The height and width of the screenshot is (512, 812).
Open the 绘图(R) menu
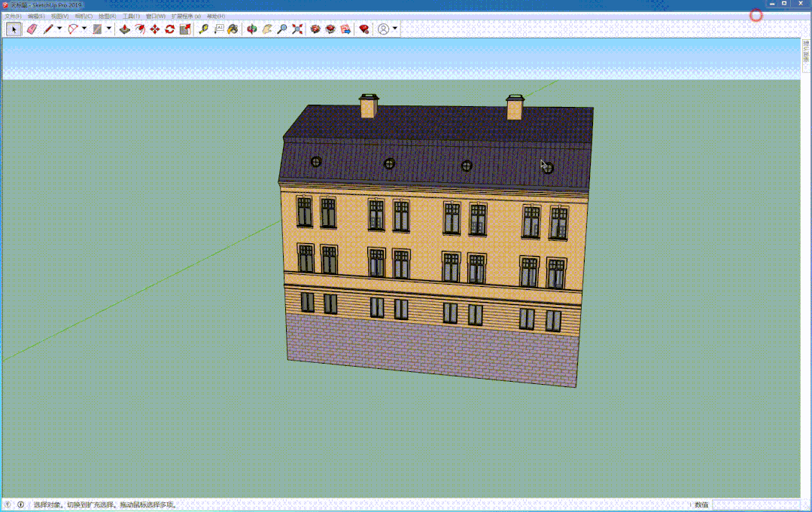pos(107,17)
